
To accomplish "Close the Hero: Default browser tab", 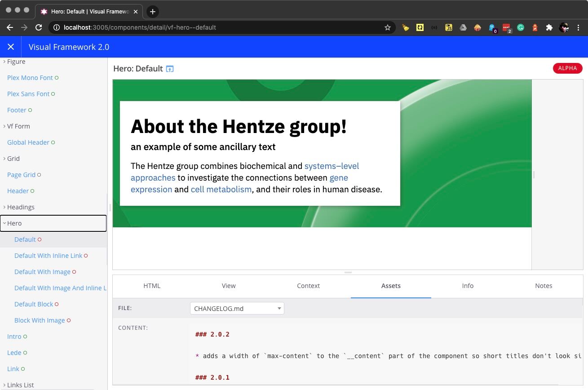I will coord(136,12).
